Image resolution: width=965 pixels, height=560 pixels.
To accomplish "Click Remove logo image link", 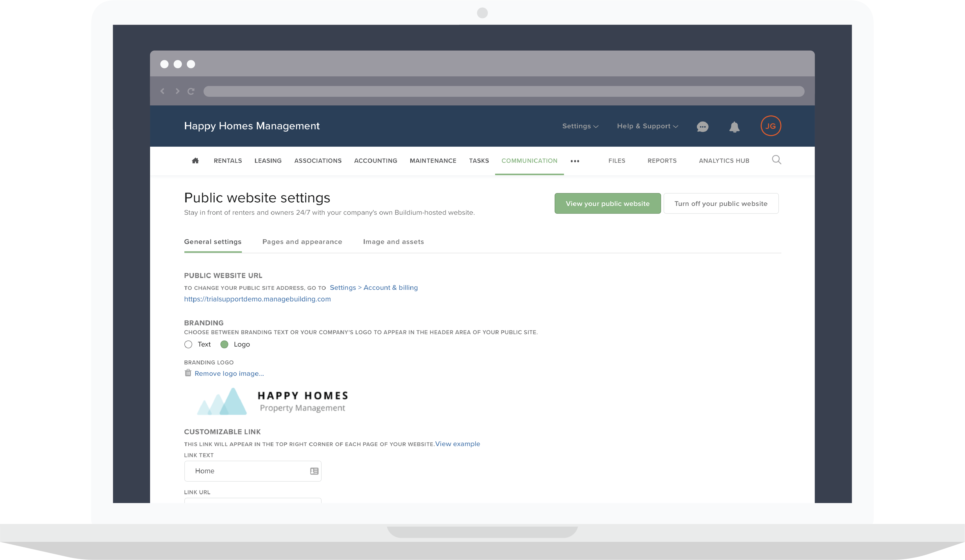I will point(229,374).
